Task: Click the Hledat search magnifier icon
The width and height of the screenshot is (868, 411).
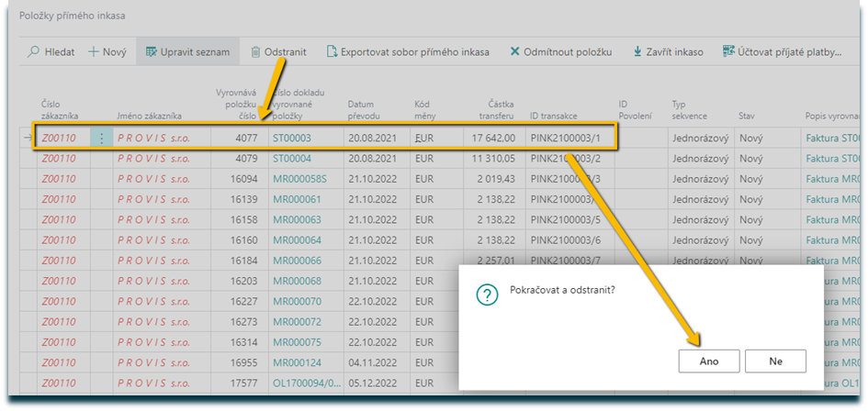Action: (35, 52)
